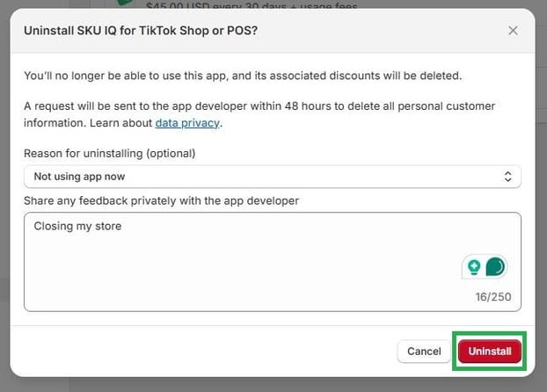
Task: Click the 'Share any feedback privately' label
Action: (161, 201)
